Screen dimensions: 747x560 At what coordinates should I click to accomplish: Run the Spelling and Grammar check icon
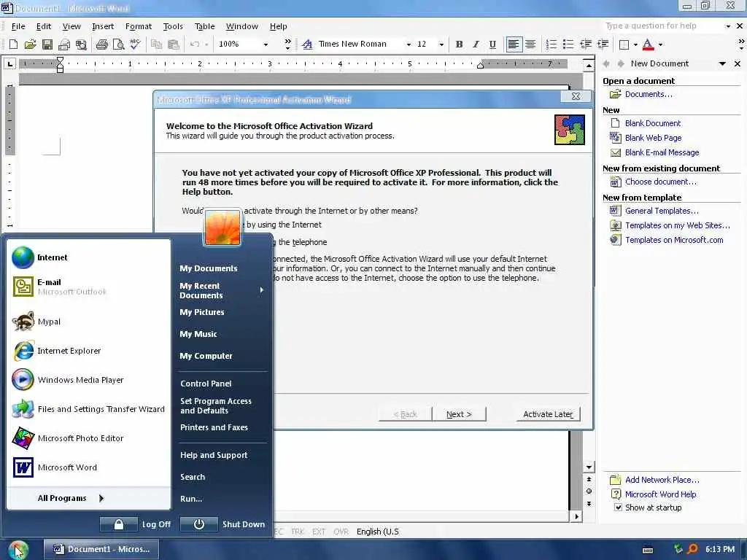click(x=135, y=44)
